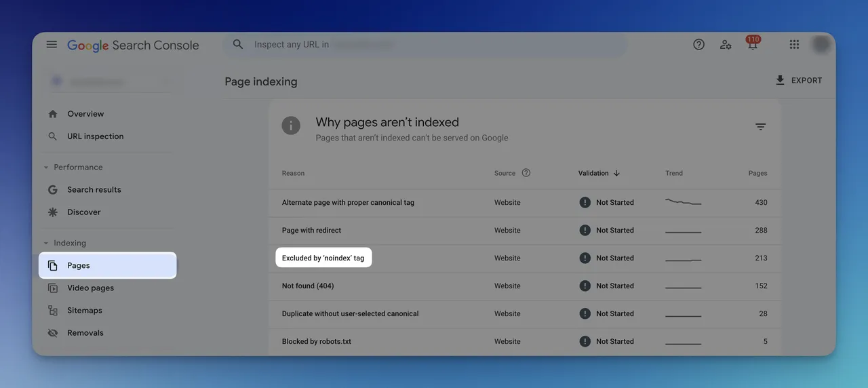
Task: Click the Sitemaps tree icon
Action: coord(53,311)
